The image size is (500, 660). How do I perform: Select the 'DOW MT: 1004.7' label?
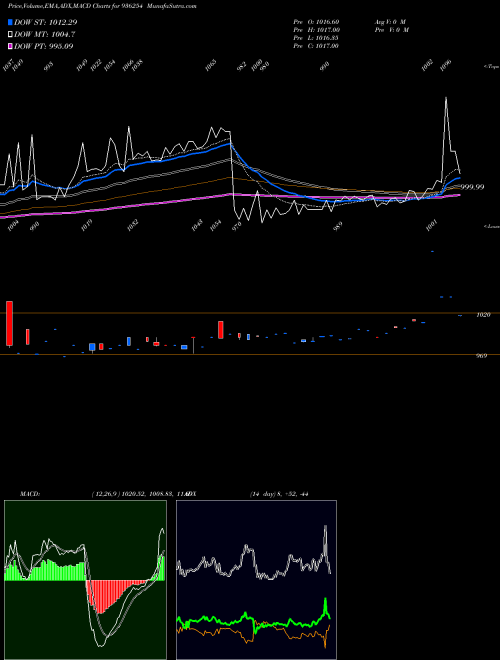pos(45,34)
